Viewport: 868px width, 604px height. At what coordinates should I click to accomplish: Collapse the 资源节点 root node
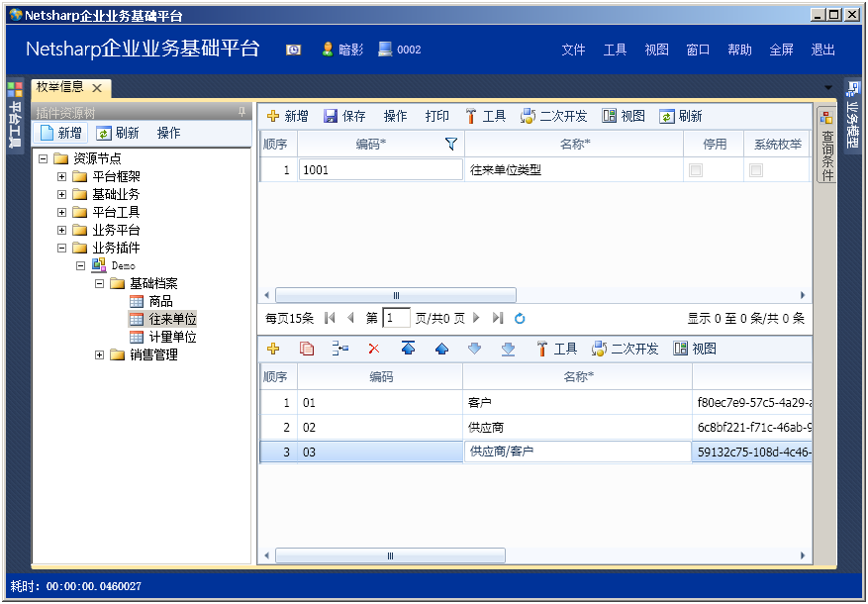coord(43,158)
